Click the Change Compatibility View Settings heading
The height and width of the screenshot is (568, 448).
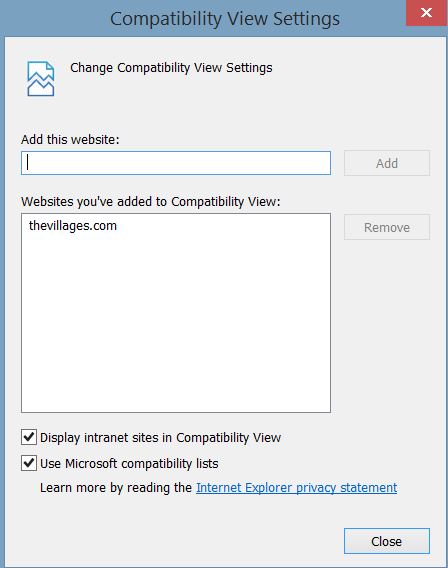point(171,68)
